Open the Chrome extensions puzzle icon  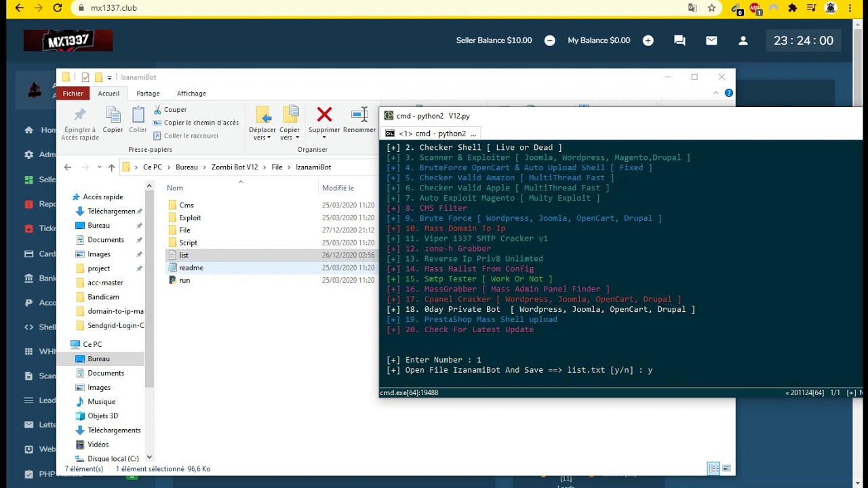tap(792, 8)
